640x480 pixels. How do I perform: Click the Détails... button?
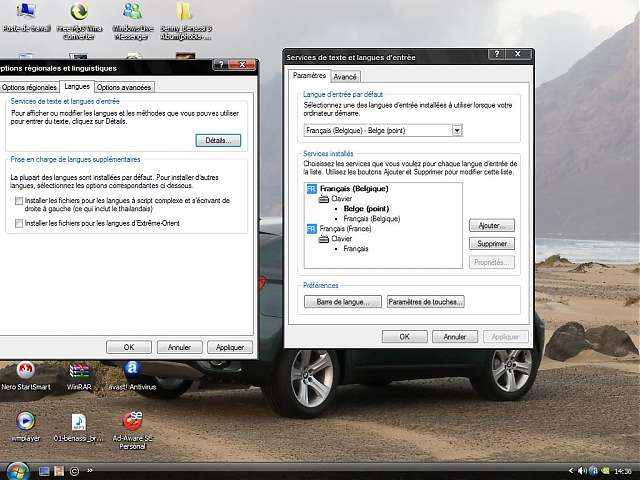218,141
